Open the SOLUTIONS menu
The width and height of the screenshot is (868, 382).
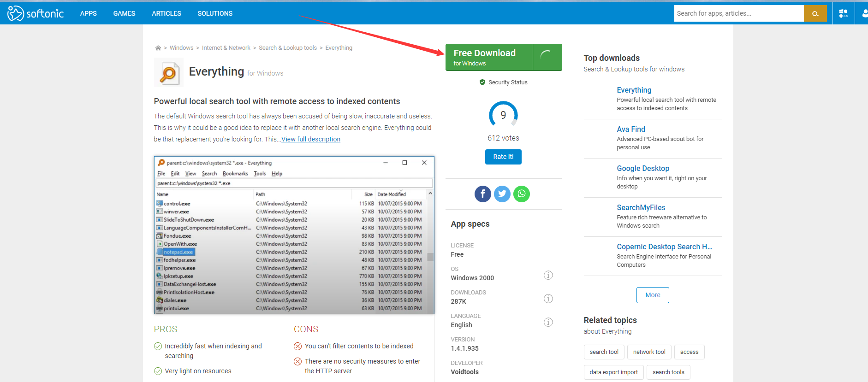215,13
